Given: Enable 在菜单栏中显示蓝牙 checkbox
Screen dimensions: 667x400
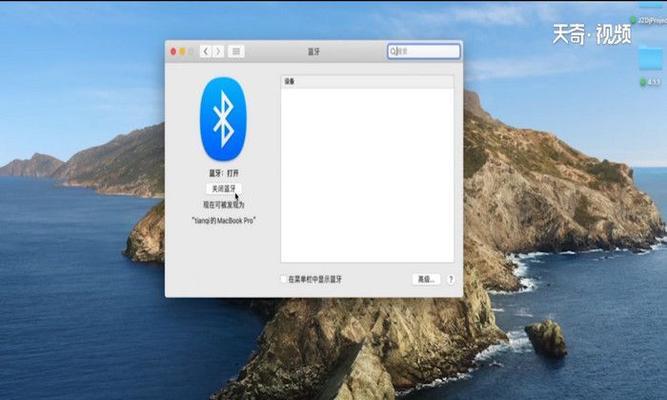Looking at the screenshot, I should [283, 279].
